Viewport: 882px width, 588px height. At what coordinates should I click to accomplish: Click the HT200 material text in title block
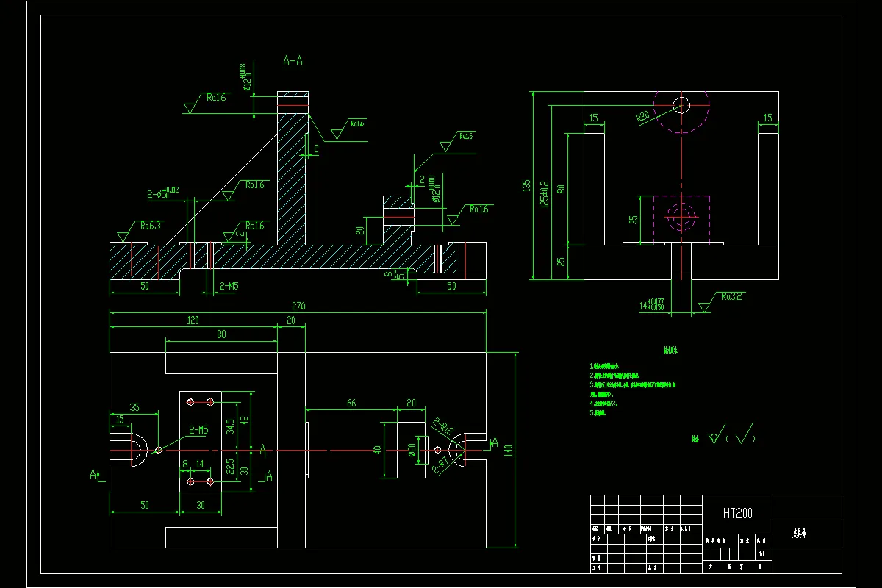point(737,514)
